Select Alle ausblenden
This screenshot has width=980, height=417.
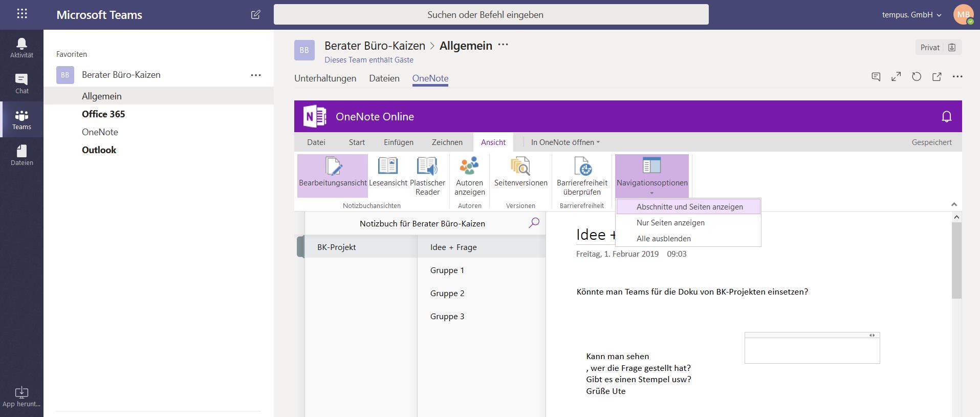point(689,239)
